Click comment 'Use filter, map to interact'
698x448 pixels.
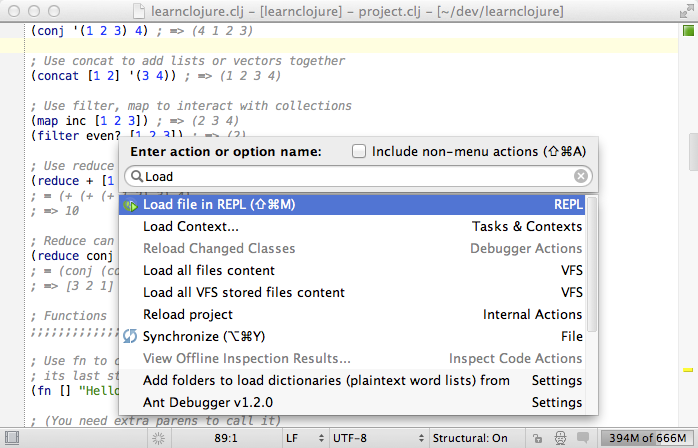(x=191, y=106)
